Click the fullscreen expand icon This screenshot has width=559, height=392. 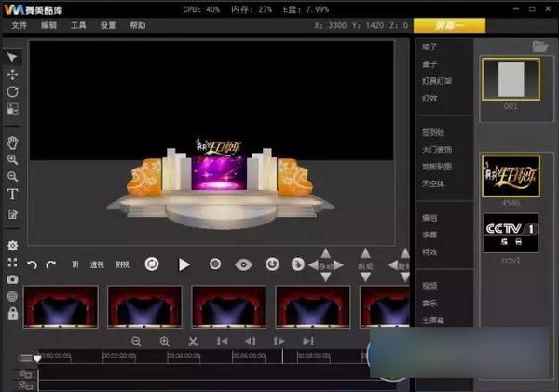tap(12, 263)
